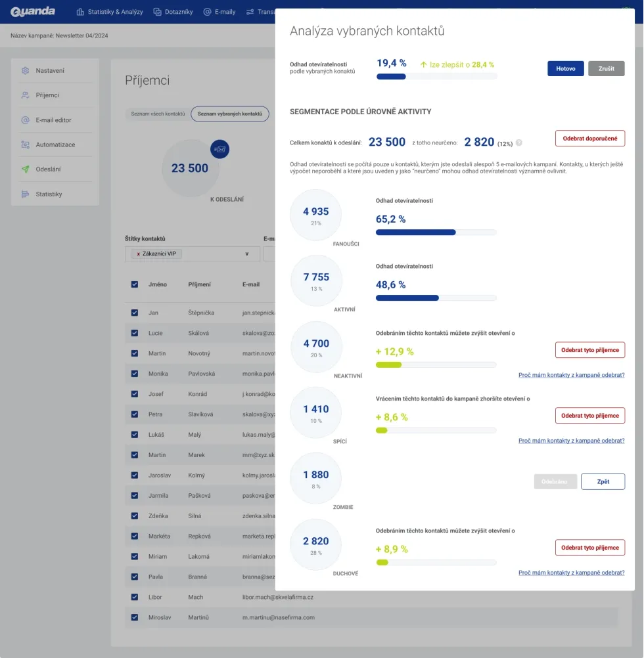Click the E-mail editor sidebar icon

point(26,120)
